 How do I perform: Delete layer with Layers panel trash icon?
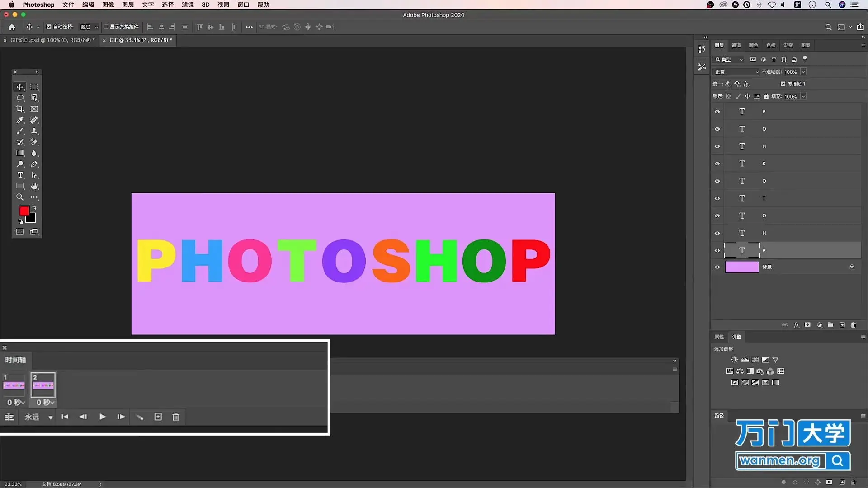(x=854, y=325)
